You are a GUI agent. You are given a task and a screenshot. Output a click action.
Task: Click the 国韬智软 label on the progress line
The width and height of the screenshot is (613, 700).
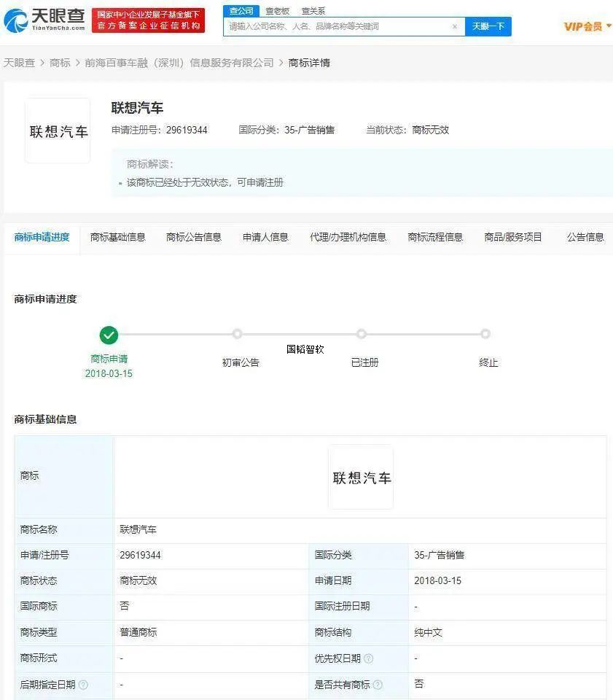point(305,349)
